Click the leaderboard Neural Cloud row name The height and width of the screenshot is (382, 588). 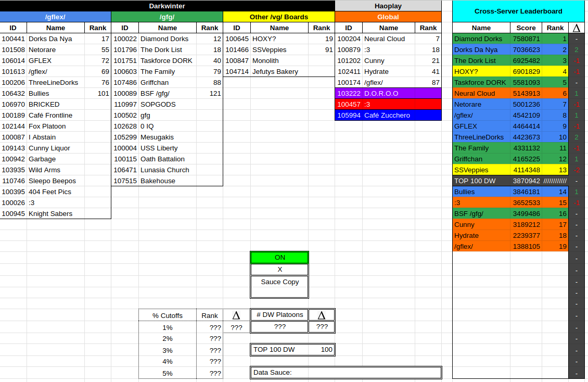coord(481,94)
